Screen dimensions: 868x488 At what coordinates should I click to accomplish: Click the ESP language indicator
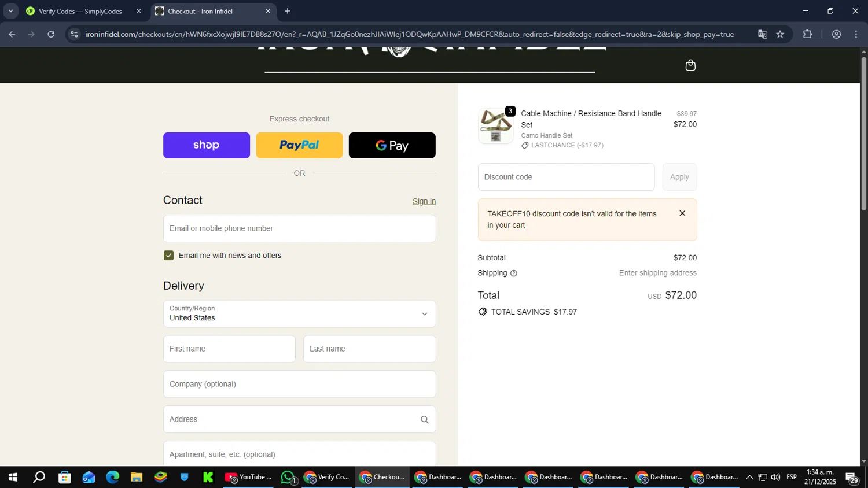tap(792, 477)
